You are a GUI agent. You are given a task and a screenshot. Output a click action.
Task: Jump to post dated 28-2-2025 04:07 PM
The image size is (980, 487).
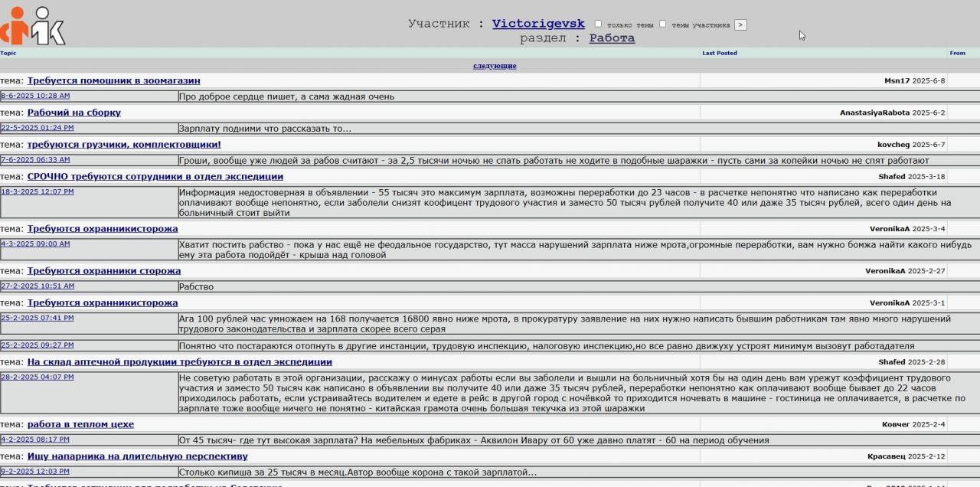click(x=38, y=377)
